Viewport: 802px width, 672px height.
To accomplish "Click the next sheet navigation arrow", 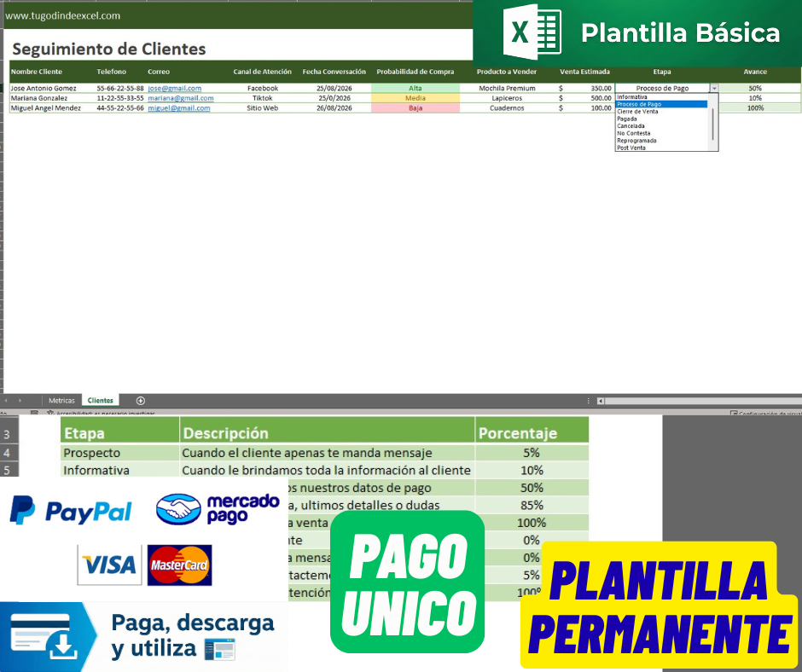I will pos(20,401).
